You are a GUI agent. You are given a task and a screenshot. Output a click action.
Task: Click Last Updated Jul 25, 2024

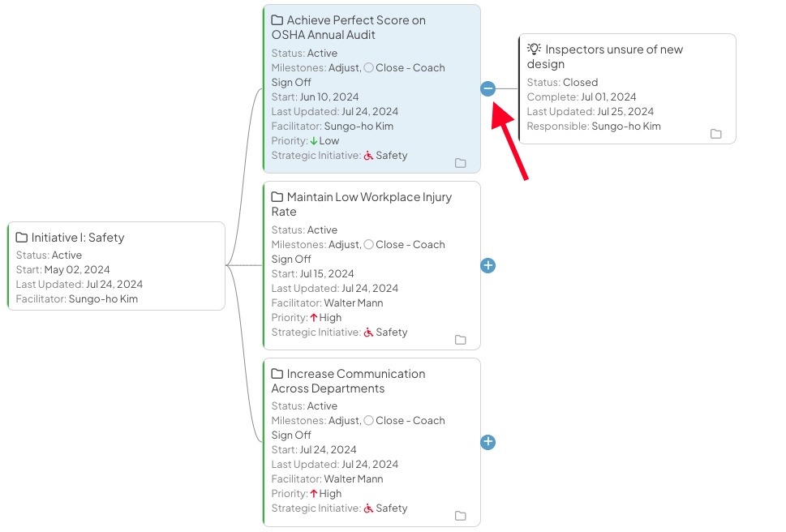pyautogui.click(x=591, y=112)
